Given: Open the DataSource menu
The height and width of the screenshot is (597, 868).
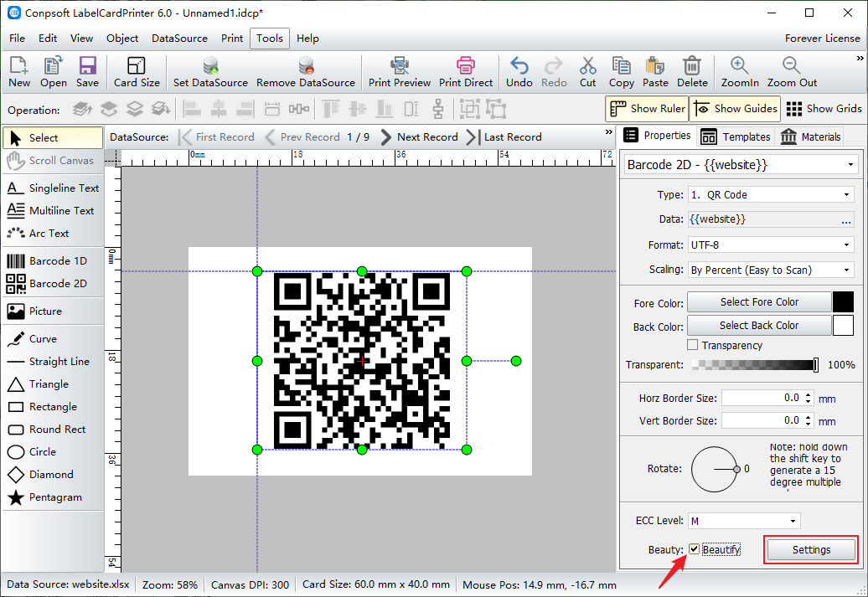Looking at the screenshot, I should click(x=179, y=39).
